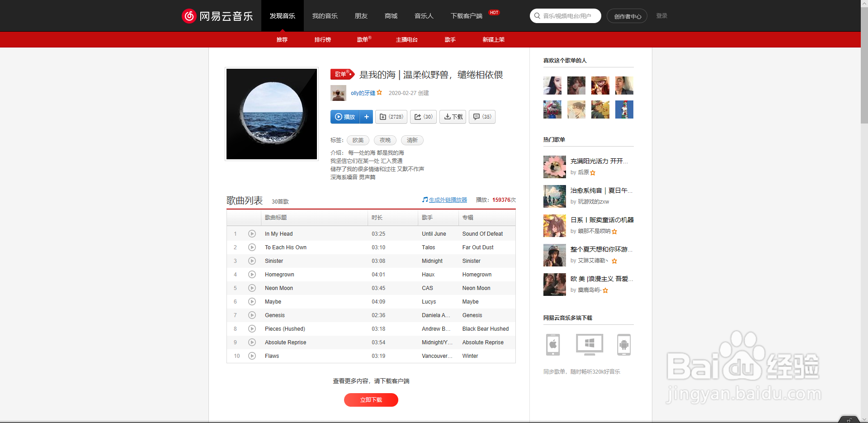Click the Windows PC download icon
This screenshot has height=423, width=868.
coord(590,345)
